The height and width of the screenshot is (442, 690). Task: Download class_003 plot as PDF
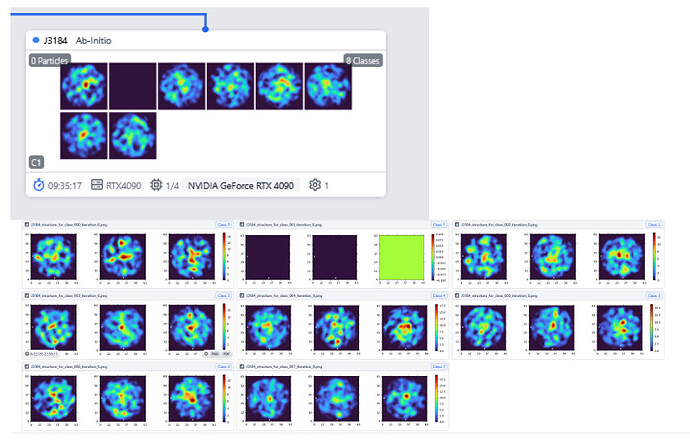(226, 354)
